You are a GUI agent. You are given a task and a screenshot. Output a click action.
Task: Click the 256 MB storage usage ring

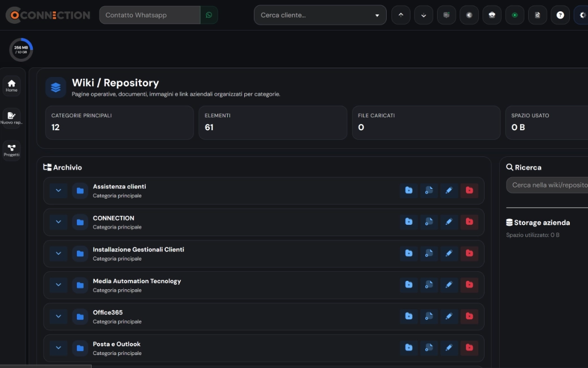tap(21, 50)
